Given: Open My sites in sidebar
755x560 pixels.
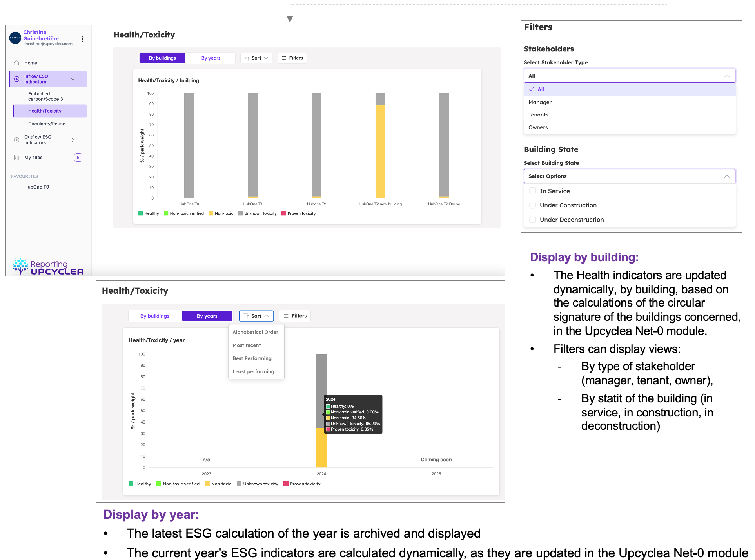Looking at the screenshot, I should [33, 158].
